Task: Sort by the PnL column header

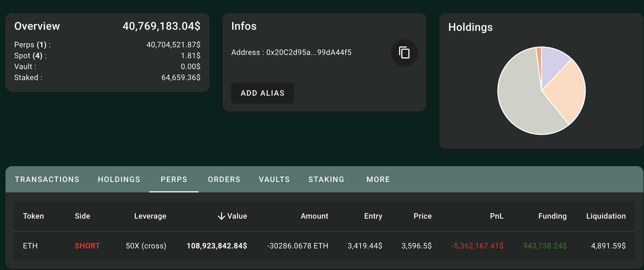Action: (497, 216)
